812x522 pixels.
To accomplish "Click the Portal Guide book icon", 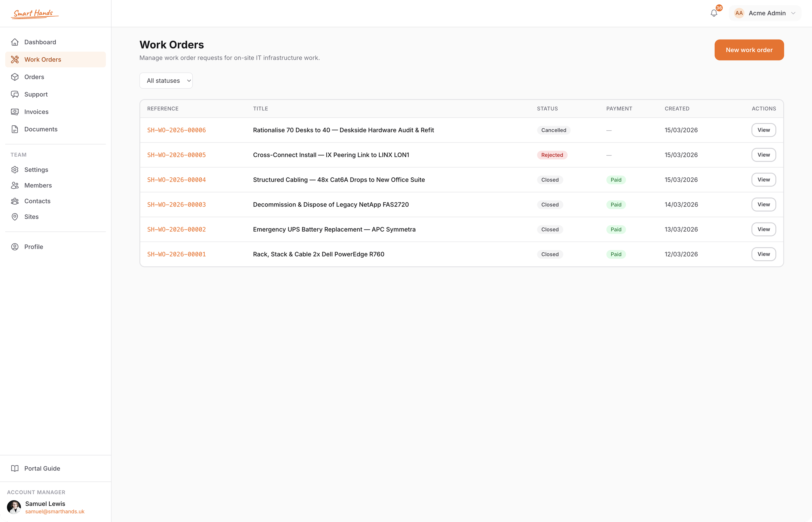I will click(x=15, y=468).
